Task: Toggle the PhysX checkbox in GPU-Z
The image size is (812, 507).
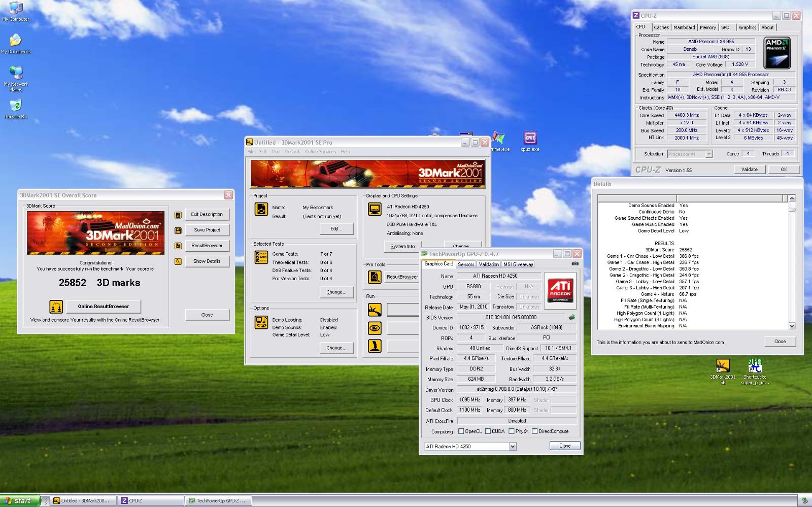Action: point(511,431)
